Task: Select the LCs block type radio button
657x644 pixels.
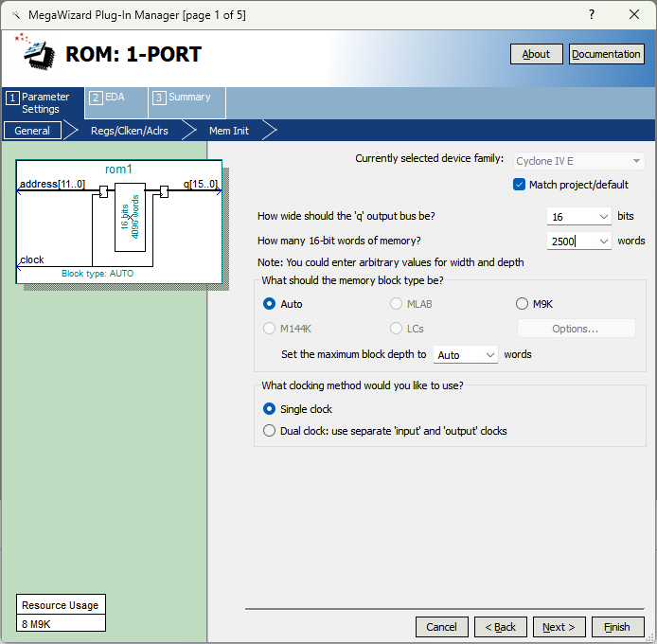Action: (x=396, y=329)
